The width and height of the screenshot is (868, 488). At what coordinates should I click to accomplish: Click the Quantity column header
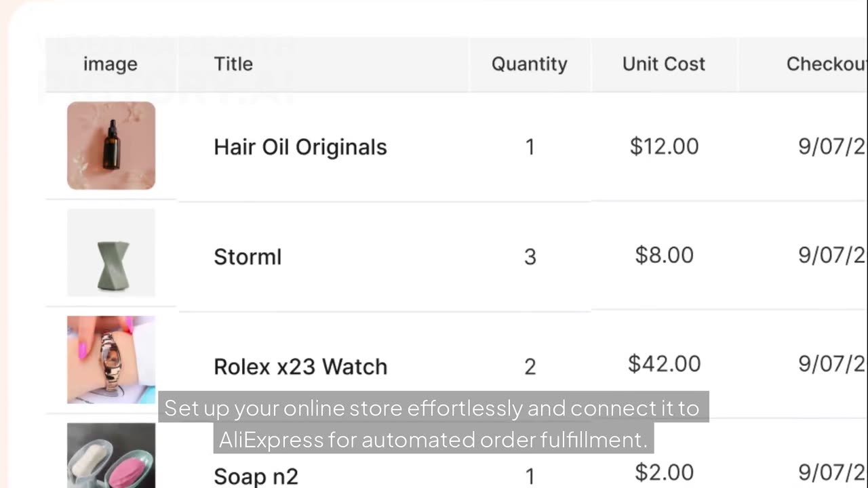point(529,64)
